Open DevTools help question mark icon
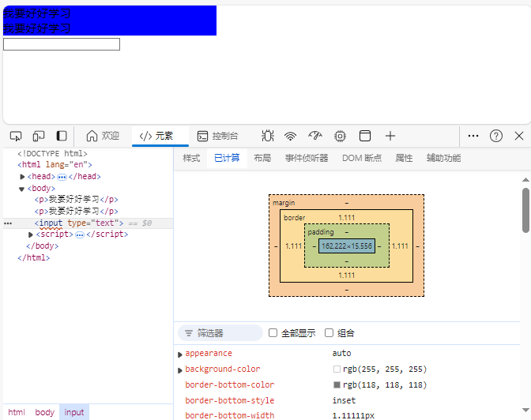The width and height of the screenshot is (531, 420). (496, 136)
